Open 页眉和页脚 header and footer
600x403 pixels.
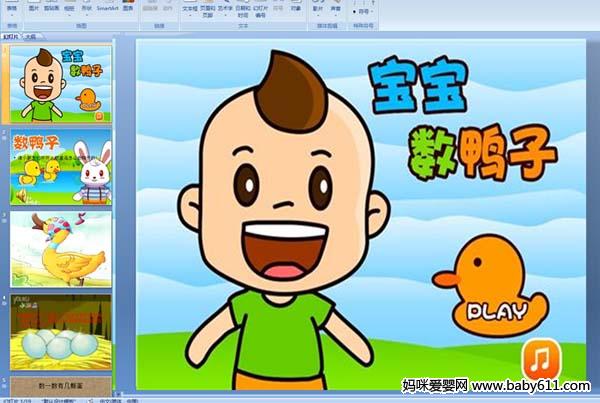[x=207, y=10]
